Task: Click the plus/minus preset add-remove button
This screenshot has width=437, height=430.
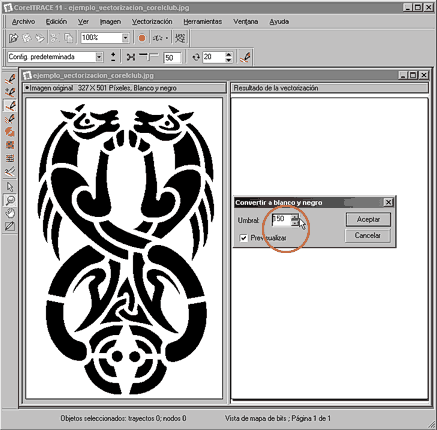Action: pyautogui.click(x=113, y=57)
